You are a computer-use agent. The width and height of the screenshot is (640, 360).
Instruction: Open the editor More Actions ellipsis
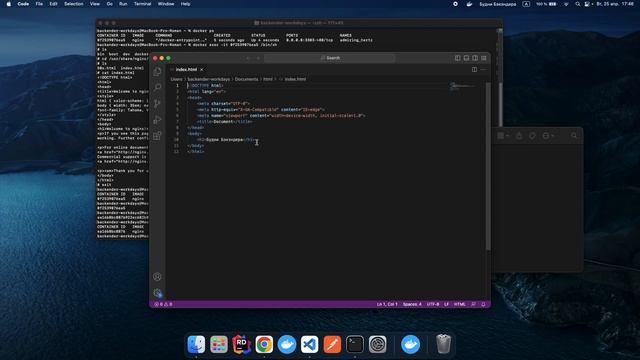coord(483,69)
